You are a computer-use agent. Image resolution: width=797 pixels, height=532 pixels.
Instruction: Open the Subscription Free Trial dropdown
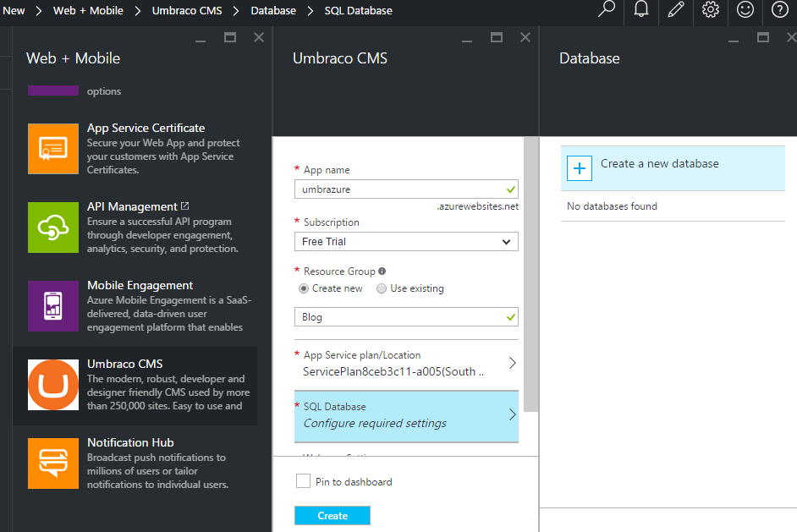pos(407,241)
